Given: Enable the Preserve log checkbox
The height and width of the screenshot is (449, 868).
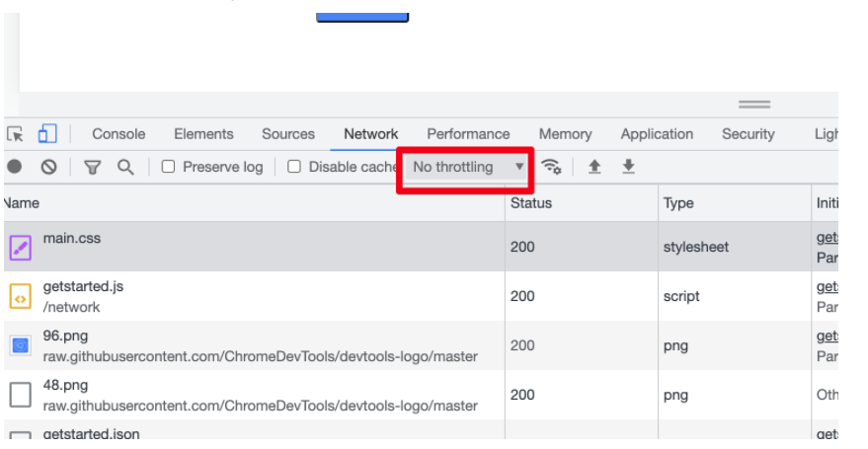Looking at the screenshot, I should [x=168, y=167].
